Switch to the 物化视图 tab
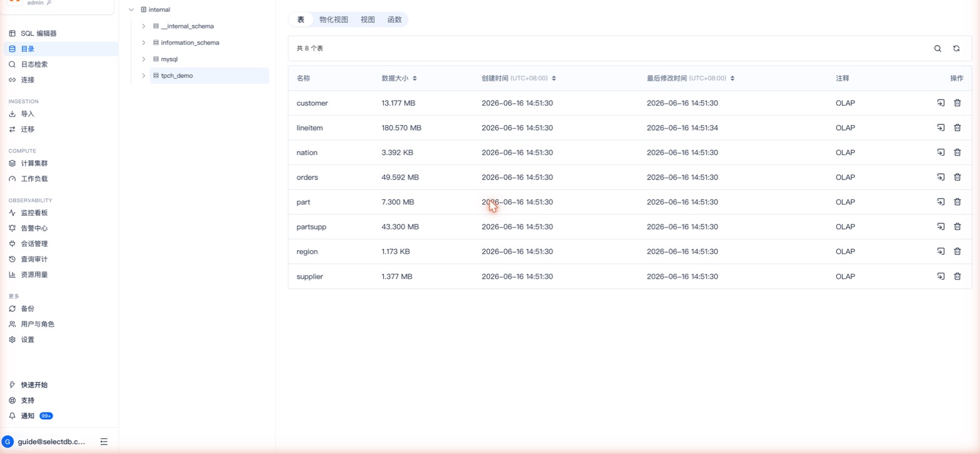Image resolution: width=980 pixels, height=454 pixels. 334,19
